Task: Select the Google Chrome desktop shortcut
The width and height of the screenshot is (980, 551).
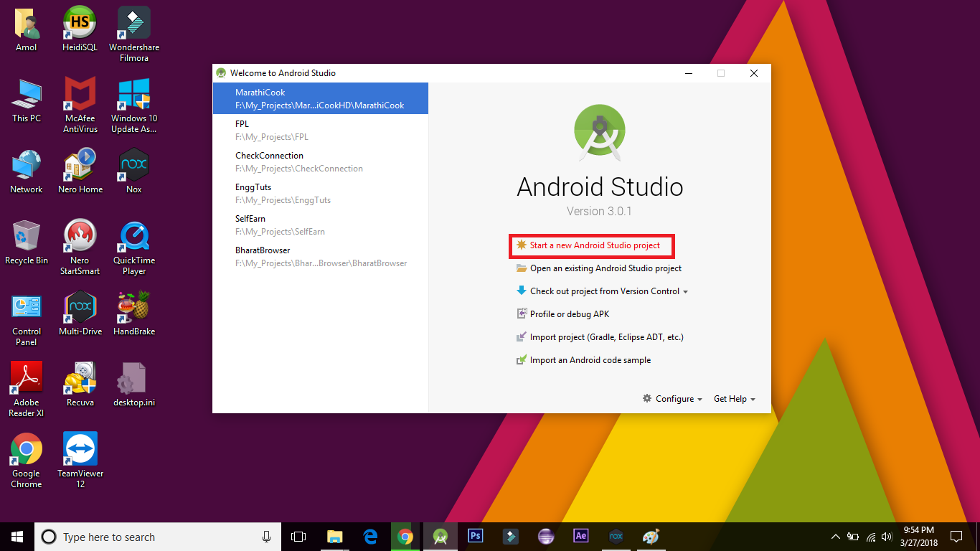Action: click(x=27, y=461)
